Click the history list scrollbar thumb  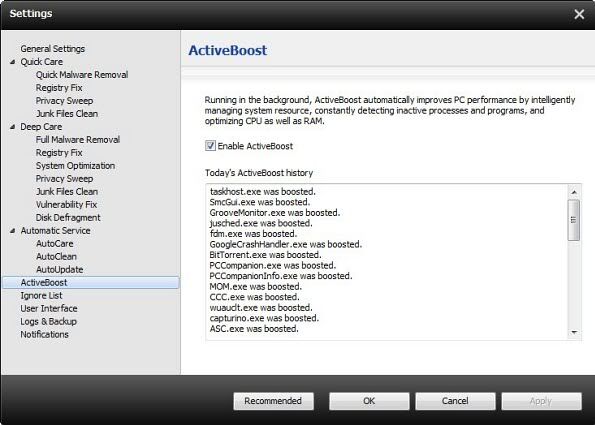[x=574, y=220]
